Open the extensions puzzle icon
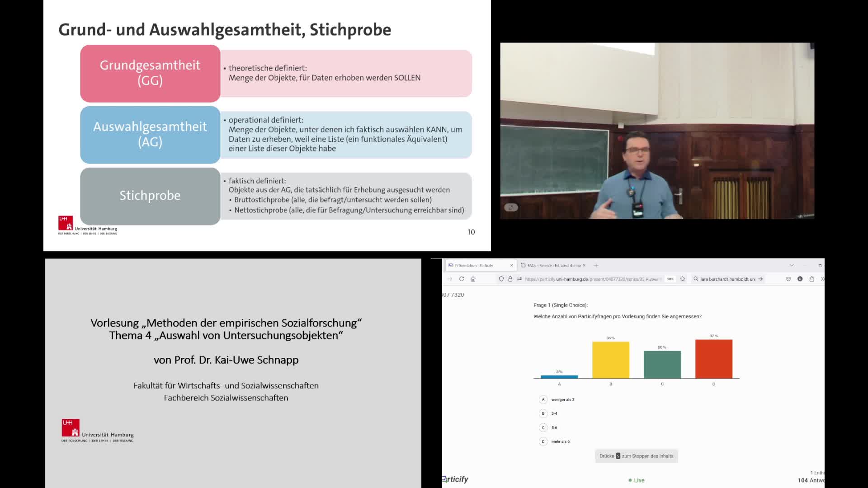 click(811, 279)
